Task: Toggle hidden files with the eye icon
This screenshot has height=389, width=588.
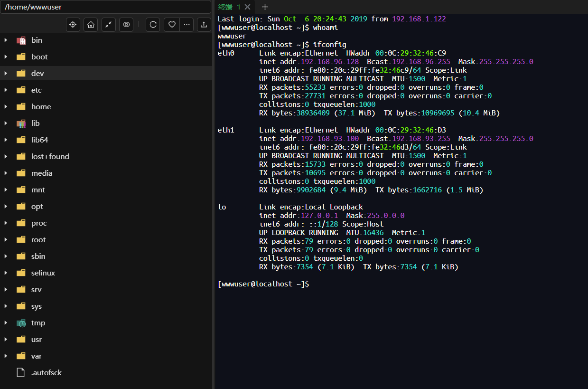Action: pos(126,25)
